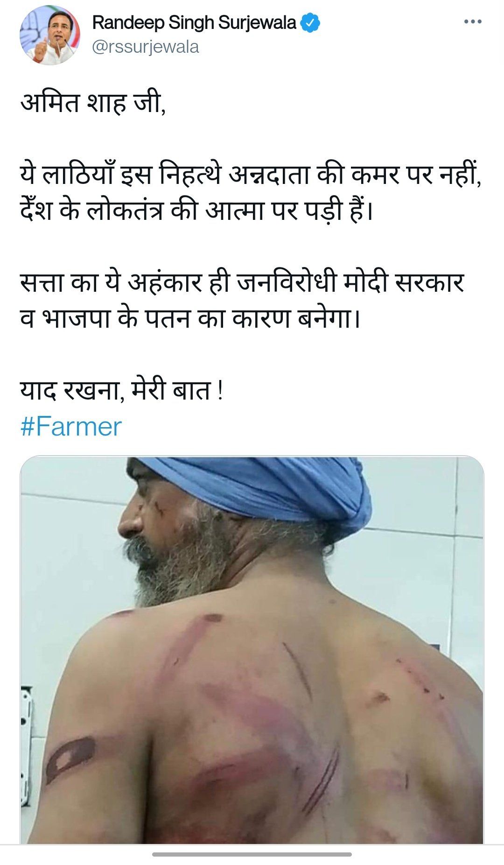Open the attached photo of the injured farmer
The width and height of the screenshot is (504, 865).
[252, 650]
